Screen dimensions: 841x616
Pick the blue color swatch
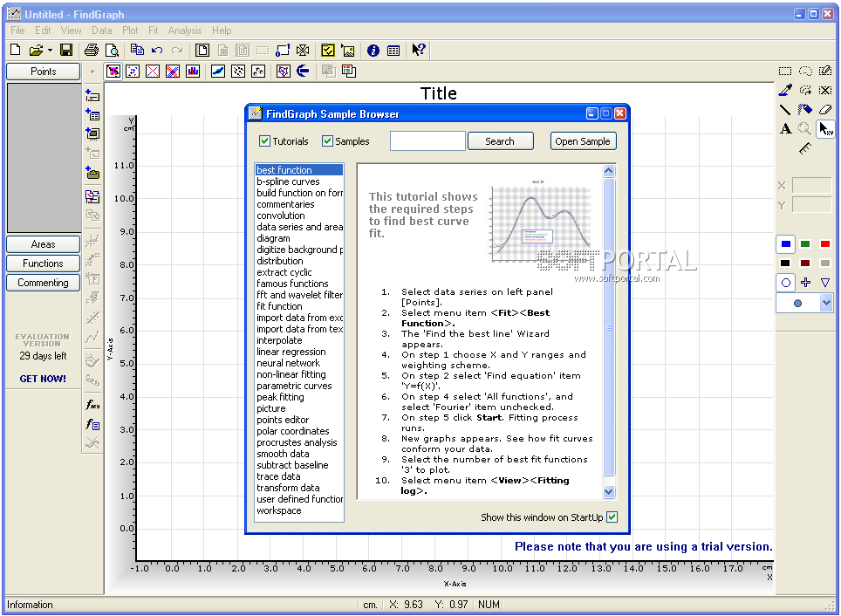tap(786, 244)
